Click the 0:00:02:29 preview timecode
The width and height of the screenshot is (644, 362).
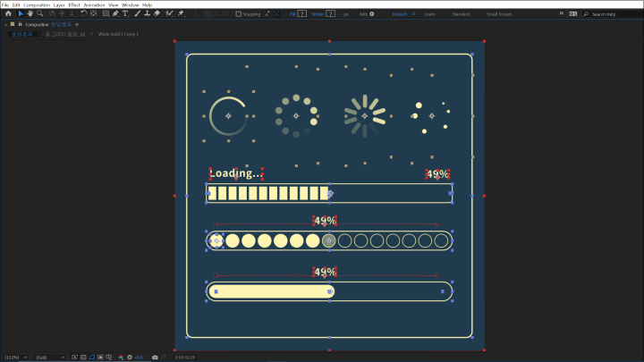pos(185,358)
